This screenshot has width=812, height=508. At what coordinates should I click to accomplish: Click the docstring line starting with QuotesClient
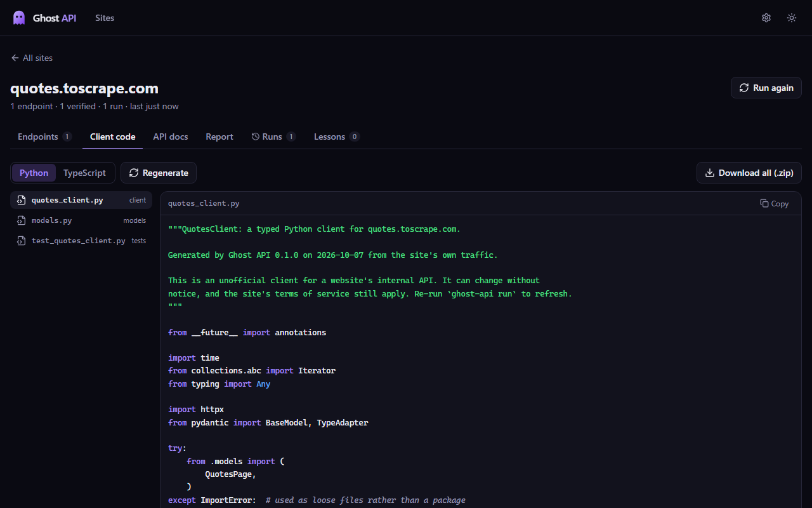(x=315, y=229)
